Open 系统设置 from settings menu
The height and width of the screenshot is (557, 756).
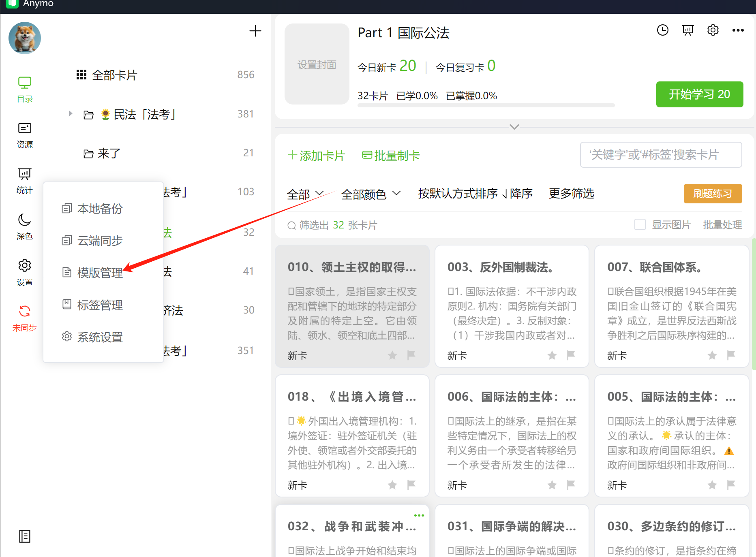pyautogui.click(x=92, y=337)
